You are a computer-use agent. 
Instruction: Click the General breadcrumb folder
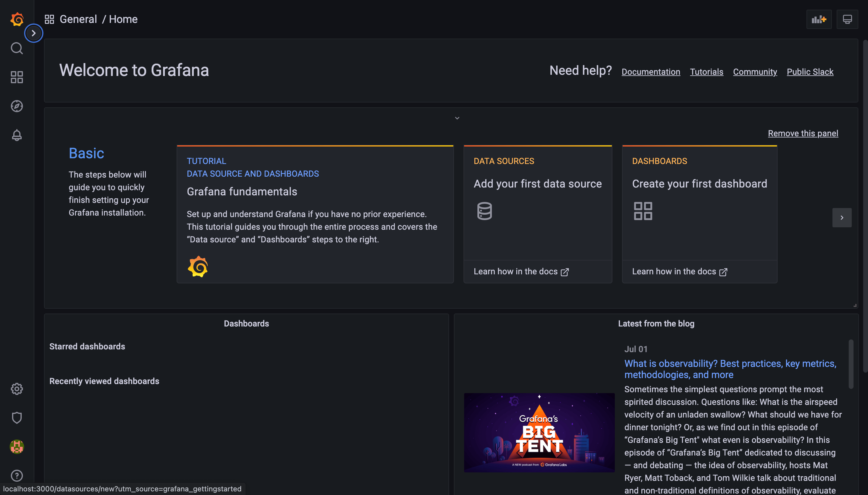pyautogui.click(x=78, y=19)
